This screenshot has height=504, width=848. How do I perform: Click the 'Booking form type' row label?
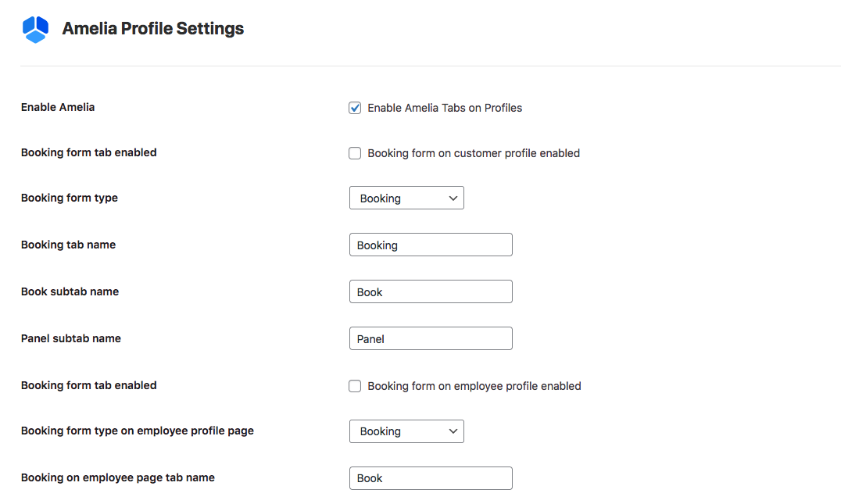70,198
